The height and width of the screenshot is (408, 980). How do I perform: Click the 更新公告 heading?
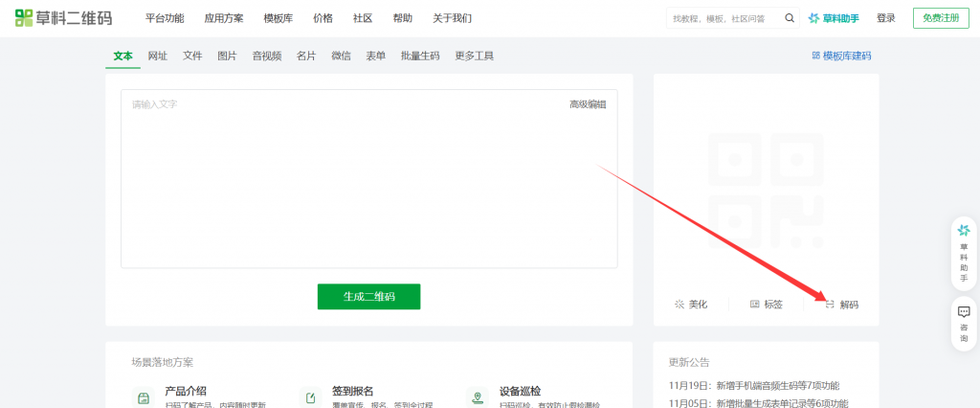(x=689, y=362)
